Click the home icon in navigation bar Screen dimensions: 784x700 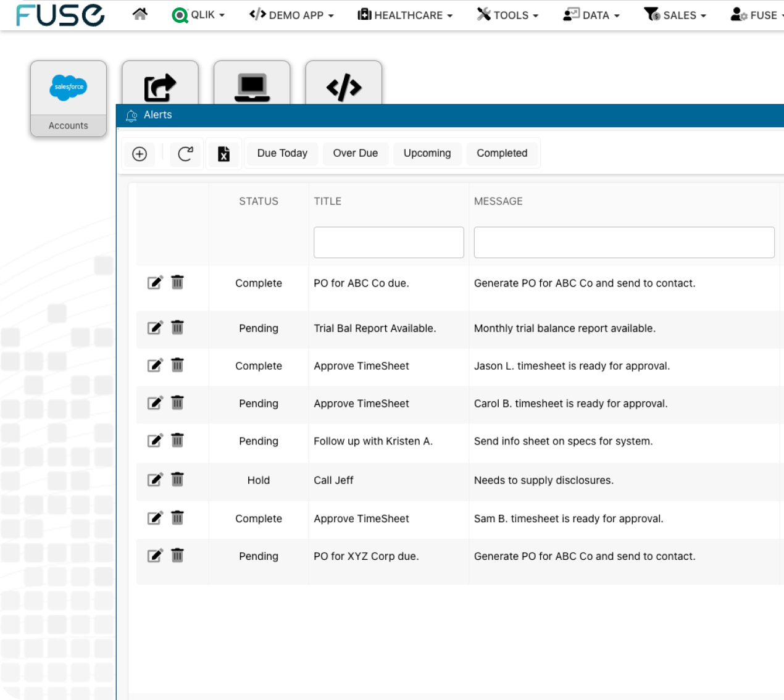click(140, 14)
